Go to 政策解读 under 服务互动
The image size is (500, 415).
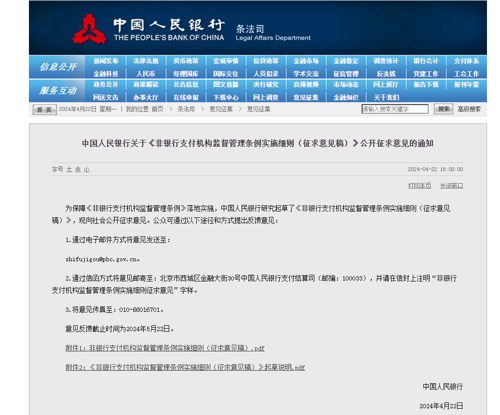tap(146, 84)
